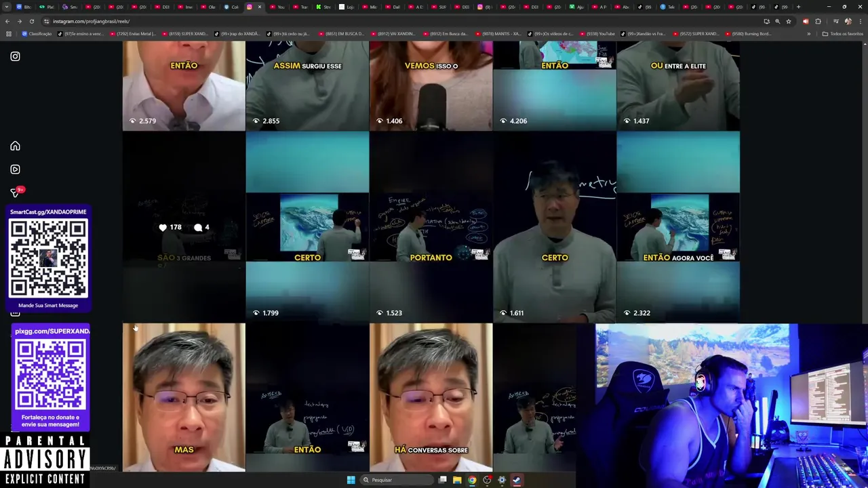Click the taskbar 'Pesquisar' search box

pyautogui.click(x=397, y=480)
